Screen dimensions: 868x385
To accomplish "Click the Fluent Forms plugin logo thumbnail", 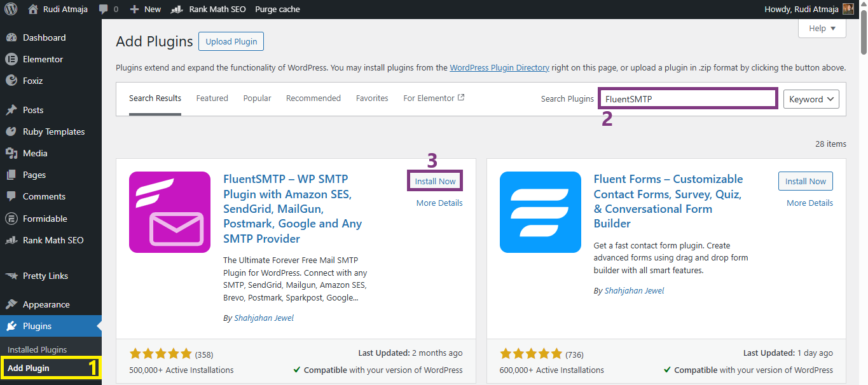I will point(541,212).
